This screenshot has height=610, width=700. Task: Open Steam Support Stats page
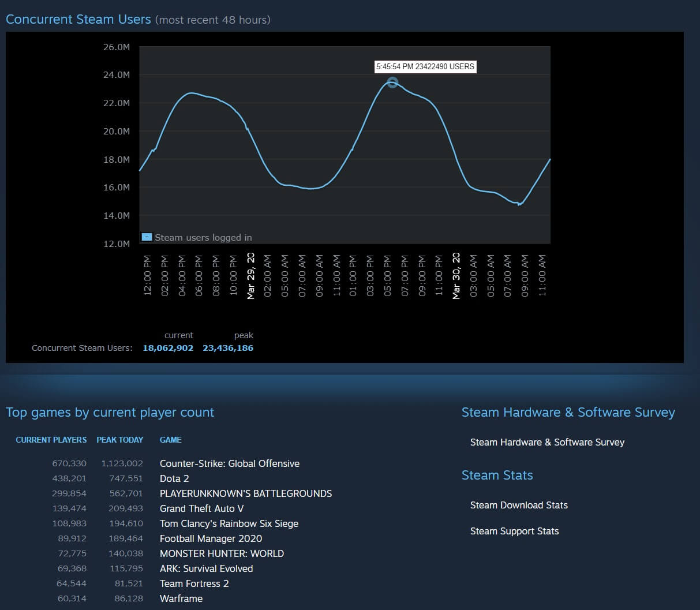coord(514,531)
